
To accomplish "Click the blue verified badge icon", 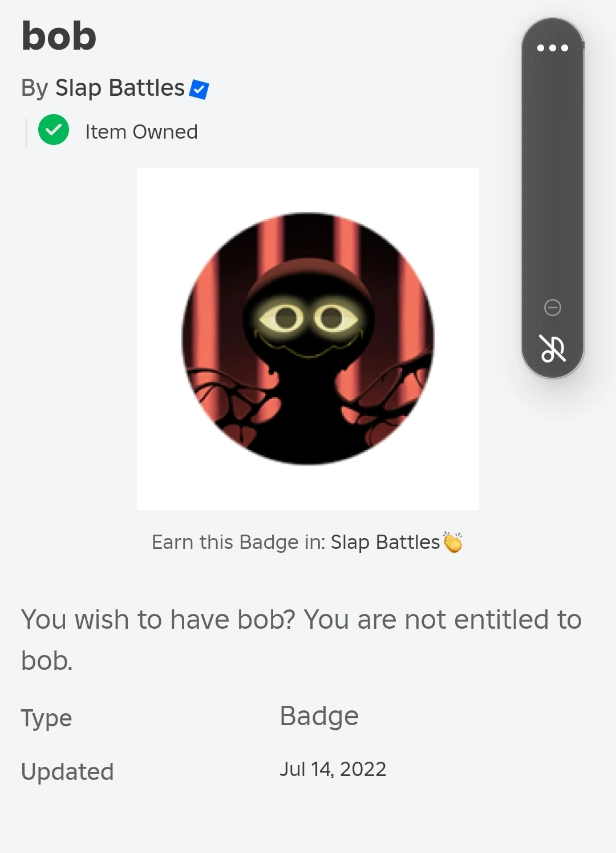I will click(199, 90).
